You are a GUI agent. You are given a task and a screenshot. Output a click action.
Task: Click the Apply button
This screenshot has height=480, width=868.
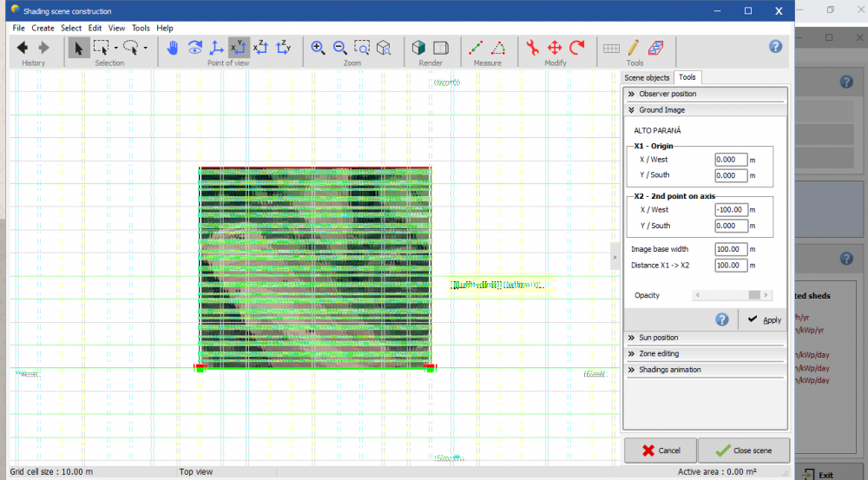click(764, 320)
